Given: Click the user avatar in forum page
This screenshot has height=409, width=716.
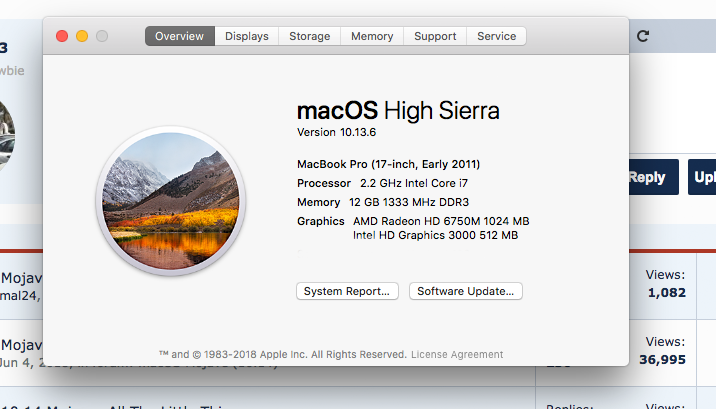Looking at the screenshot, I should (6, 136).
